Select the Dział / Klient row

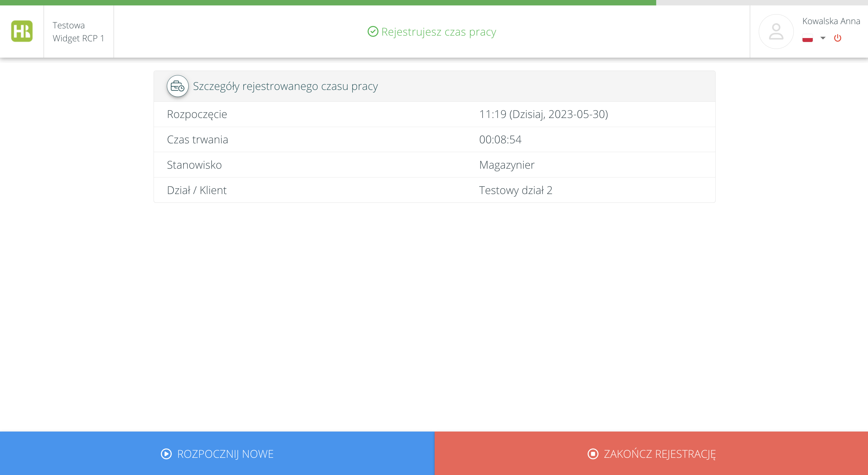click(x=434, y=190)
